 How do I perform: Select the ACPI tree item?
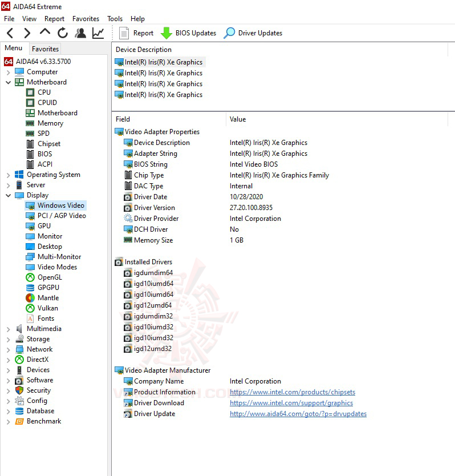45,164
